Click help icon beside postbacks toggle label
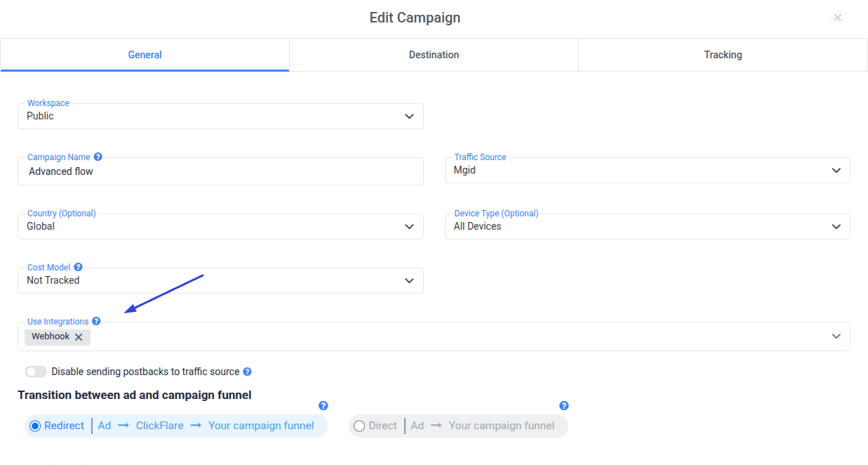868x465 pixels. 247,372
